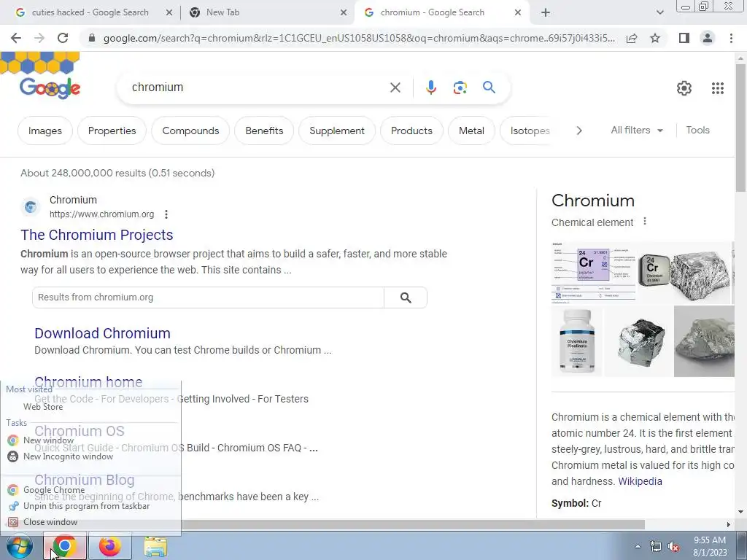The height and width of the screenshot is (560, 747).
Task: Open more options for Chemical element panel
Action: (645, 222)
